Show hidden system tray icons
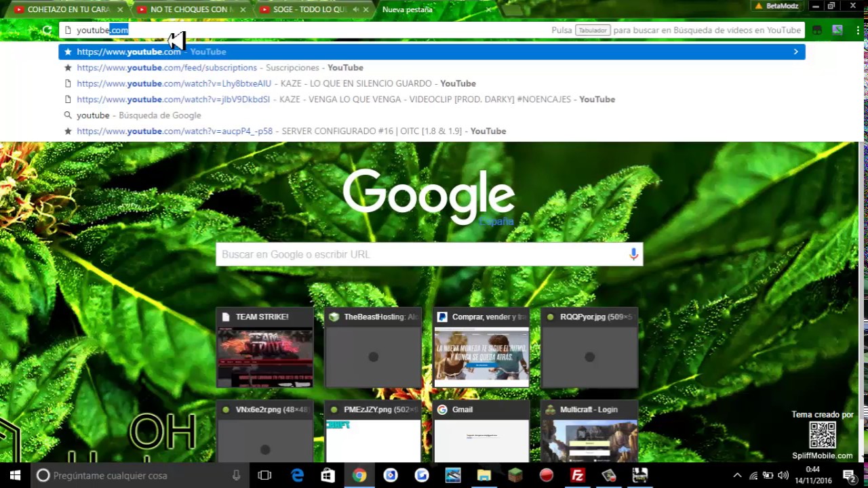Viewport: 868px width, 488px height. 738,475
